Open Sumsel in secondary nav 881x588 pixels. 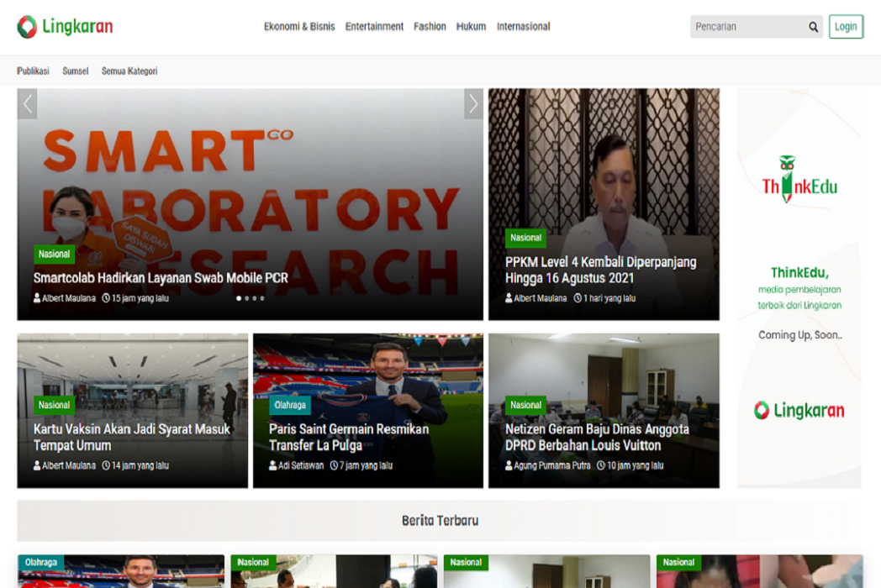[x=76, y=71]
